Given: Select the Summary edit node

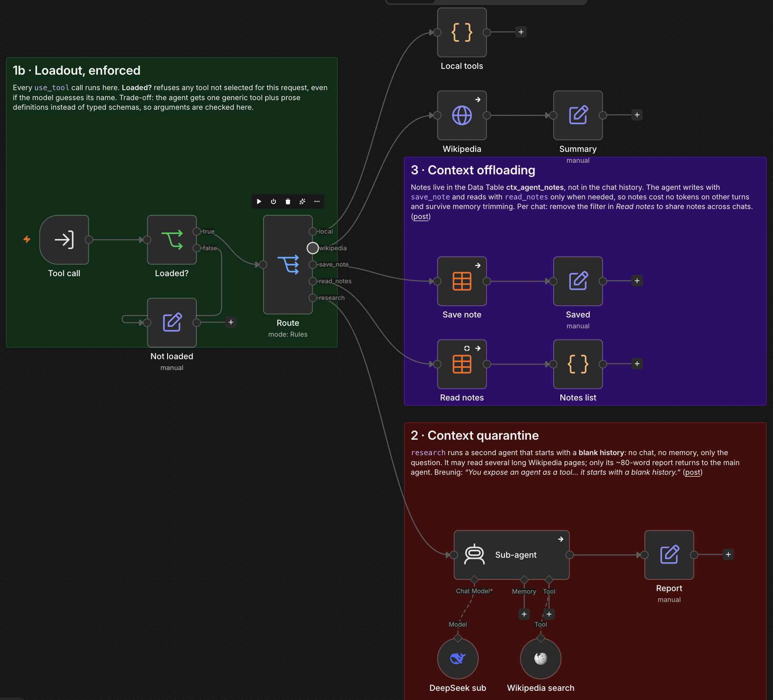Looking at the screenshot, I should (578, 115).
